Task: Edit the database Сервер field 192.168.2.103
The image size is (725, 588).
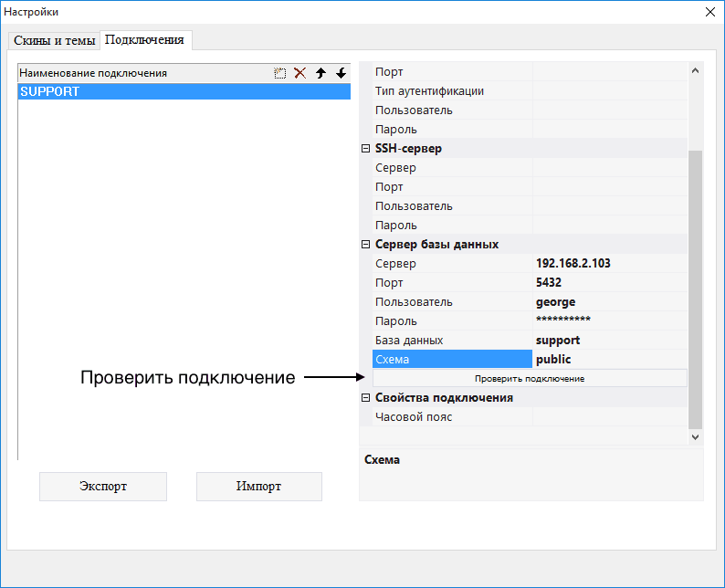Action: (x=609, y=264)
